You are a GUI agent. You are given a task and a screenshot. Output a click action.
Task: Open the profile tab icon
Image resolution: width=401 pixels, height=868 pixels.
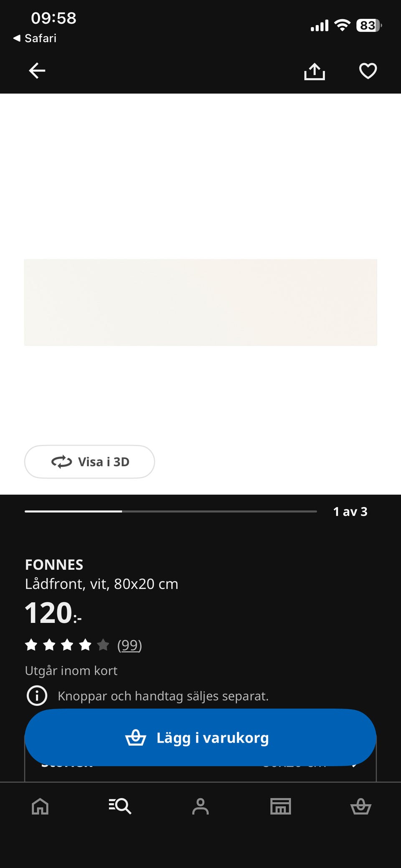[200, 806]
